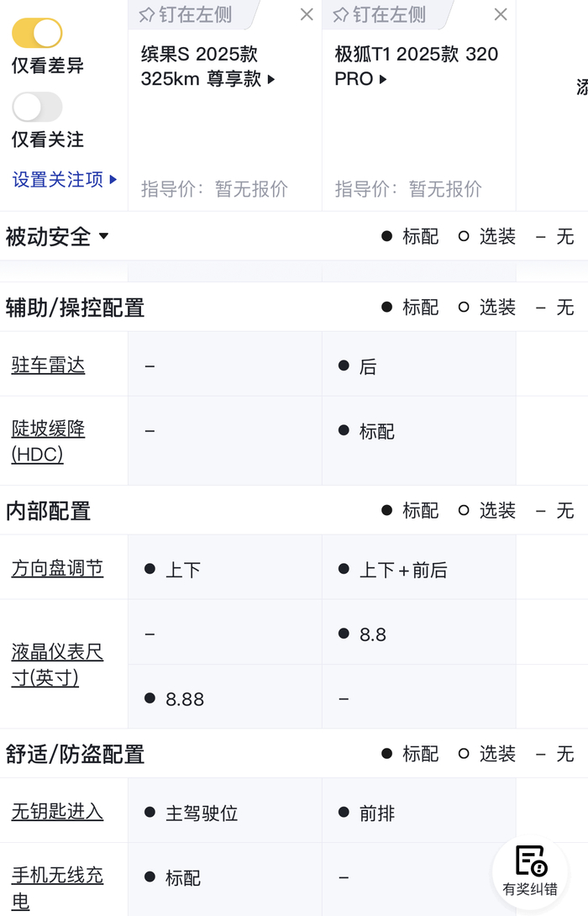This screenshot has height=916, width=588.
Task: Pin 极狐T1 column with 钉在左侧 icon
Action: (x=379, y=14)
